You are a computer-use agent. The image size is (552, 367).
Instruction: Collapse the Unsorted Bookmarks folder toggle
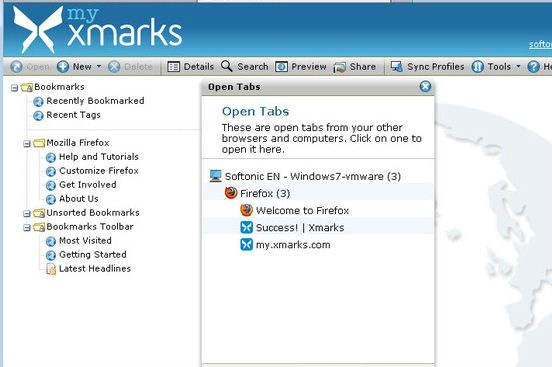pos(27,214)
